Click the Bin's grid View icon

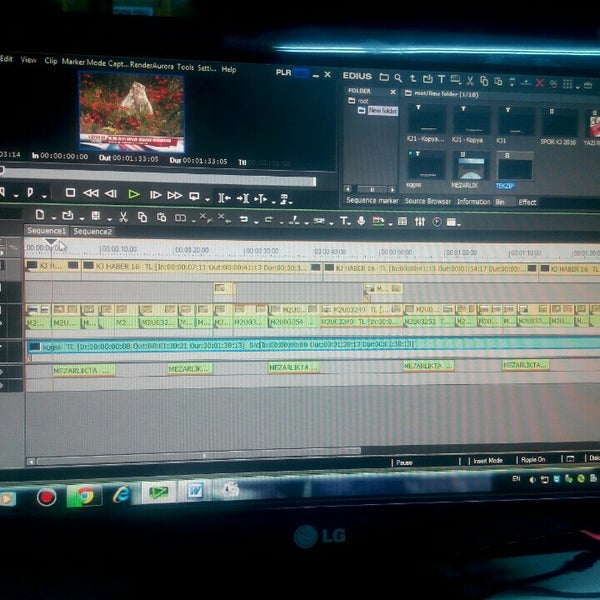click(568, 84)
